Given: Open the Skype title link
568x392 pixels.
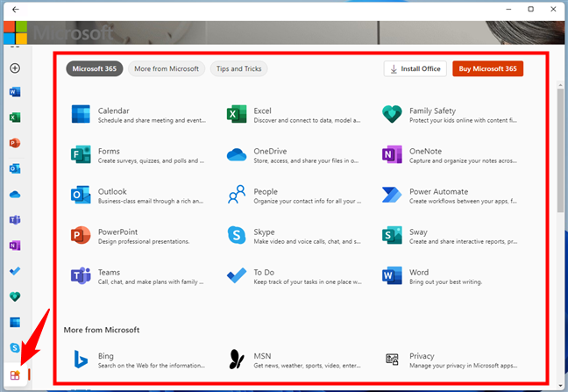Looking at the screenshot, I should pyautogui.click(x=264, y=232).
